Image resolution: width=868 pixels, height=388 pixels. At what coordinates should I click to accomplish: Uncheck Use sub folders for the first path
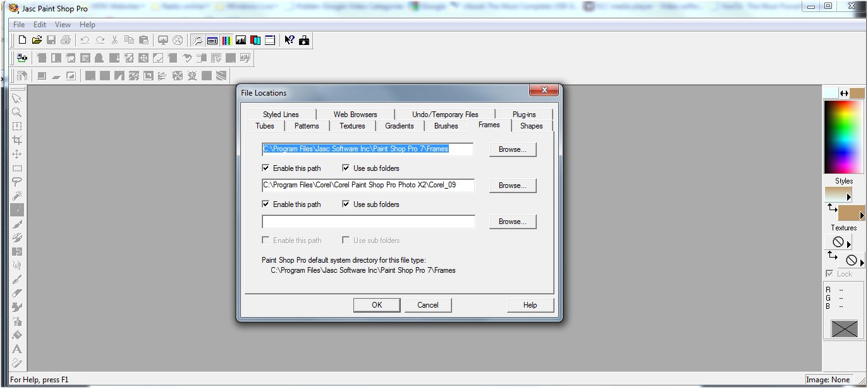(346, 168)
